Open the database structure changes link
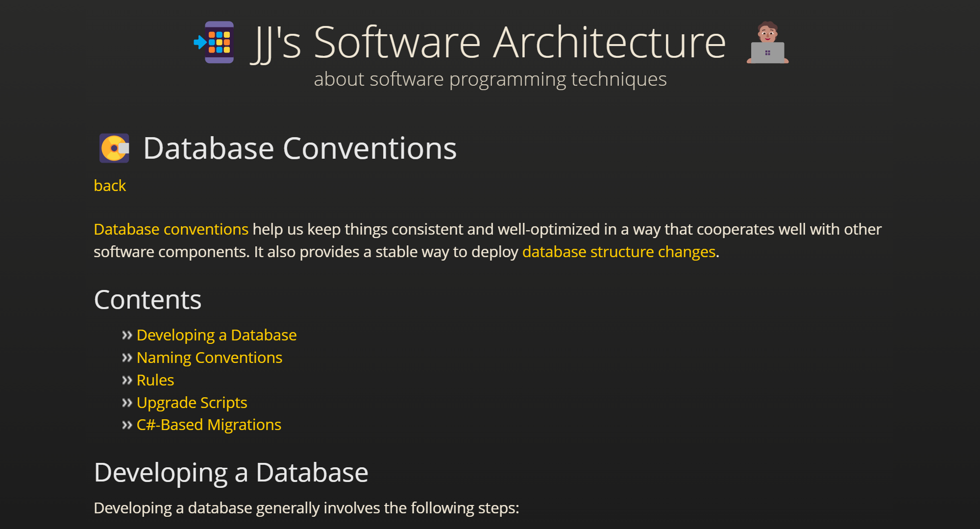 coord(618,251)
